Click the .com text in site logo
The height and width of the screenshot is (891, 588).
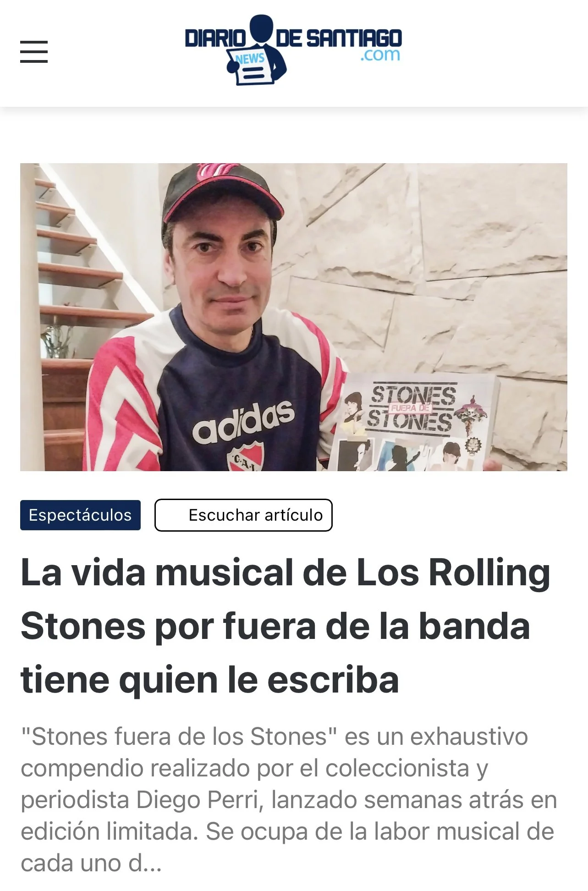380,55
